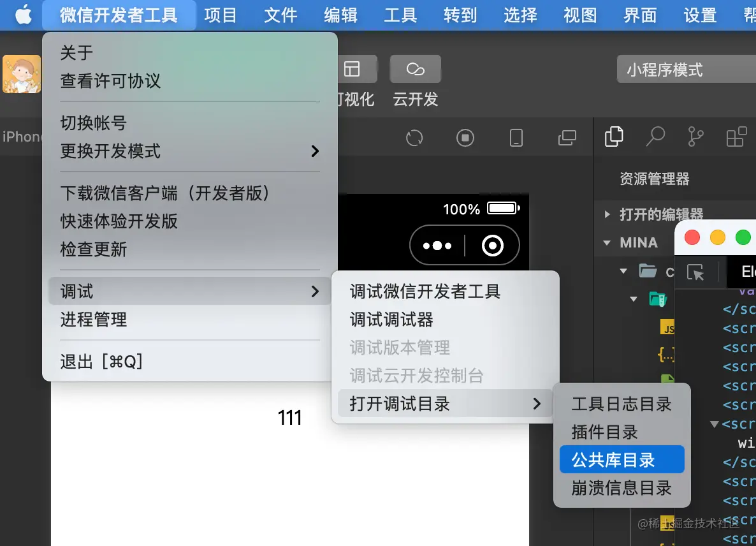Screen dimensions: 756x546
Task: Click the 资源管理器 panel title
Action: 654,179
